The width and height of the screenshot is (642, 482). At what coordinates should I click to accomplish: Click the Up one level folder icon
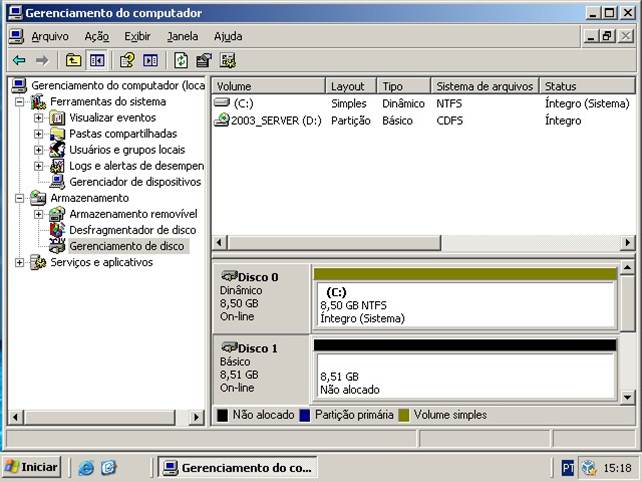(73, 61)
